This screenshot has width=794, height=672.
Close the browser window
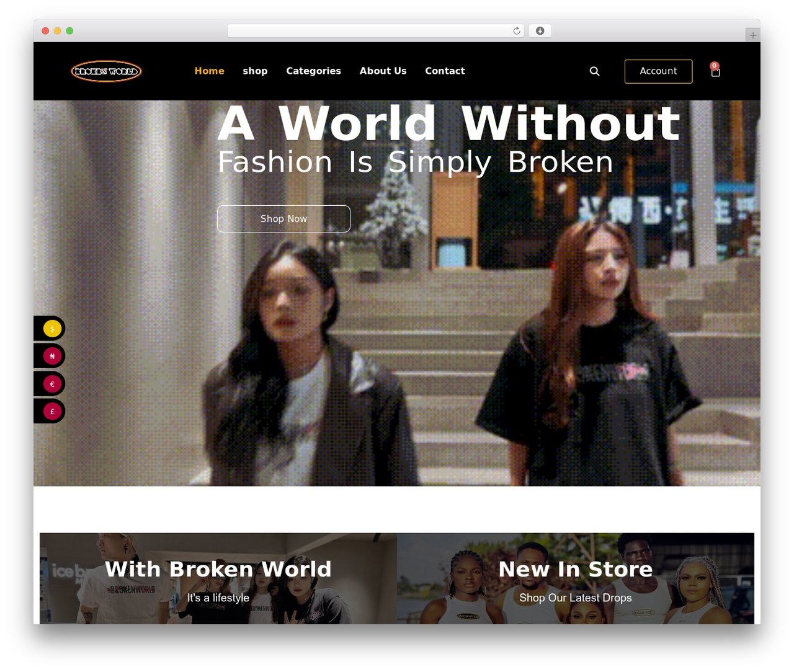(45, 31)
